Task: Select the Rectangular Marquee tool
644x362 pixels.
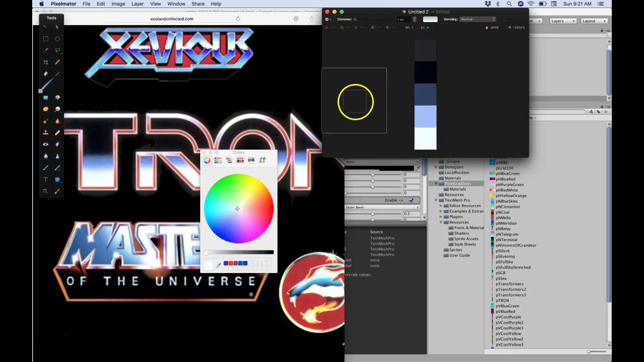Action: point(46,39)
